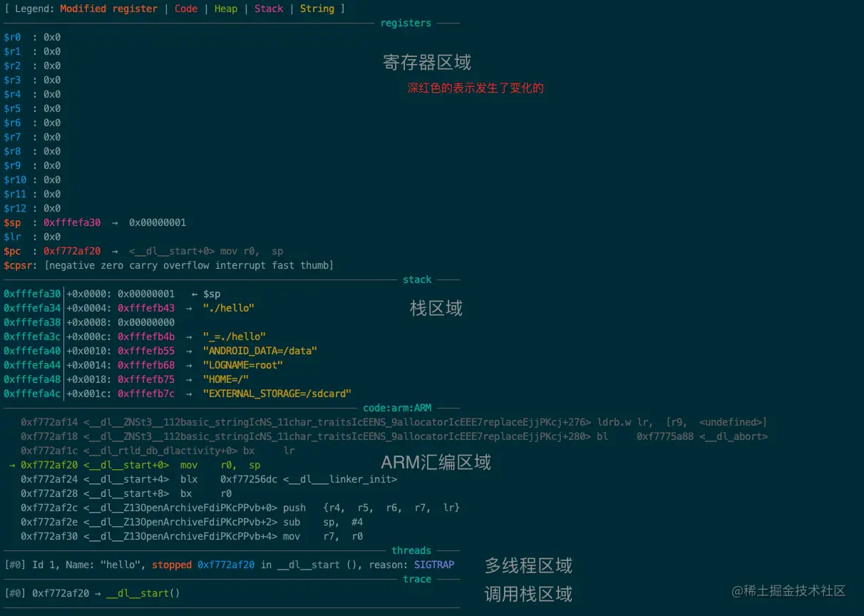Click the "ANDROID_DATA=/data" environment string
The height and width of the screenshot is (616, 864).
[x=259, y=350]
